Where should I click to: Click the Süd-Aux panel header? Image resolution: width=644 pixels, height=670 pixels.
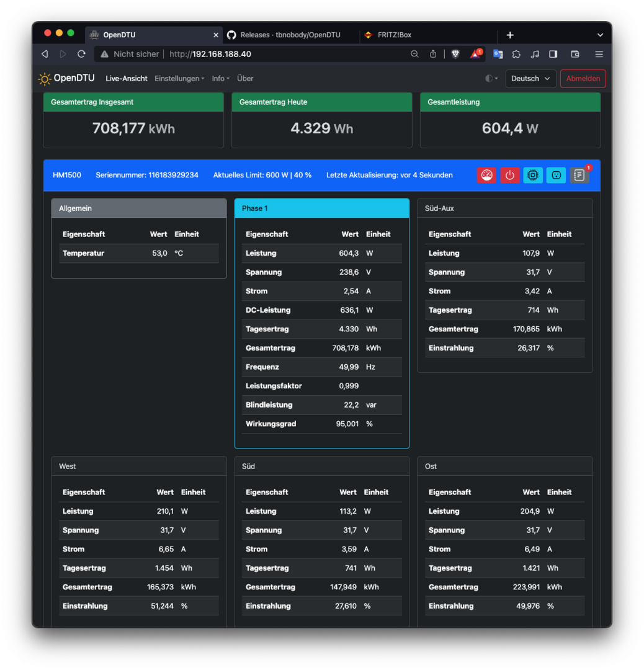tap(504, 208)
